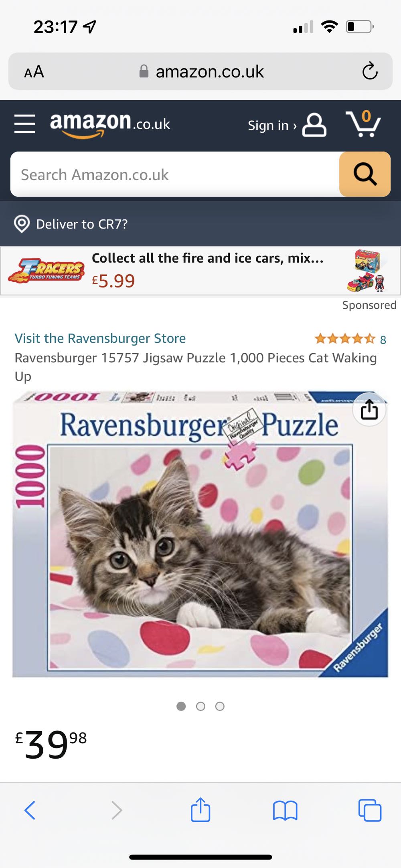
Task: Go back to the previous page
Action: 30,810
